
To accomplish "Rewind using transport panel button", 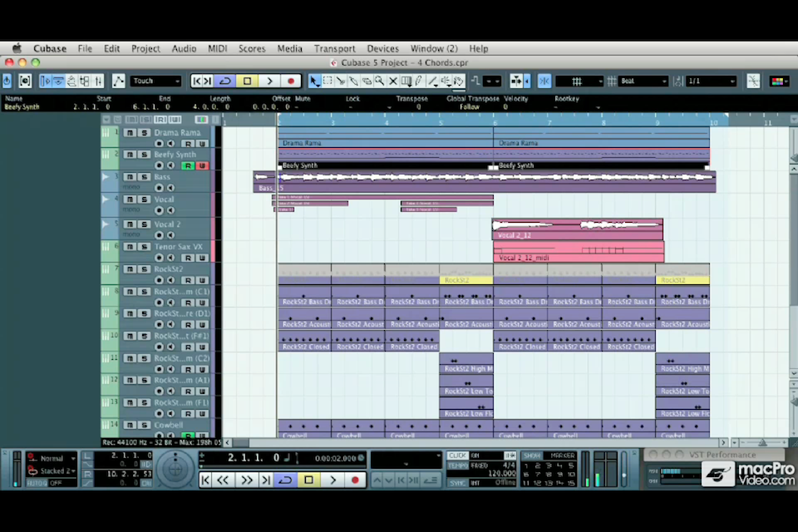I will click(223, 480).
